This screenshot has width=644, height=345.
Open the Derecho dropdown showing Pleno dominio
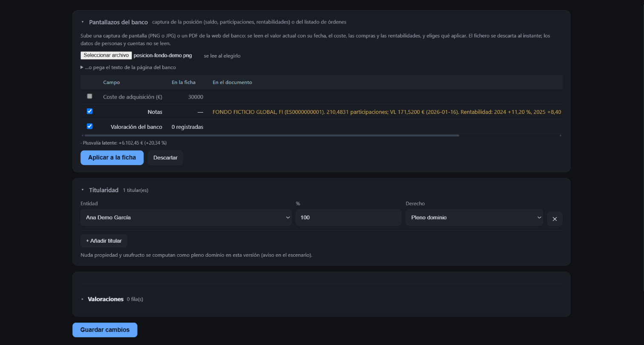(474, 217)
